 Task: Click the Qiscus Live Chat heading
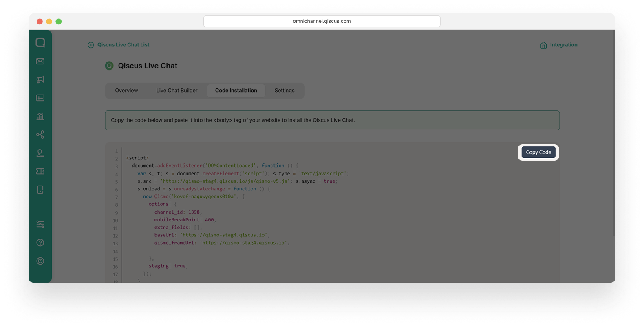(x=148, y=66)
